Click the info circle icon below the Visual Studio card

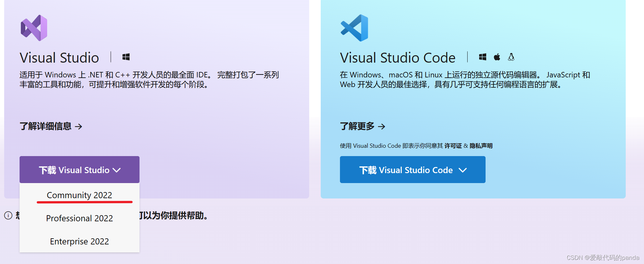8,215
